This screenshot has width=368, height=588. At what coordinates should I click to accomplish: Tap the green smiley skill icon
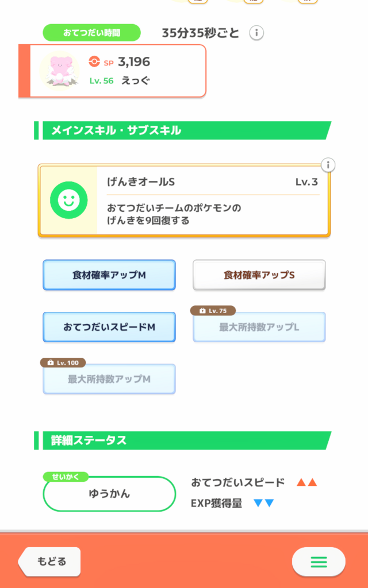coord(68,200)
